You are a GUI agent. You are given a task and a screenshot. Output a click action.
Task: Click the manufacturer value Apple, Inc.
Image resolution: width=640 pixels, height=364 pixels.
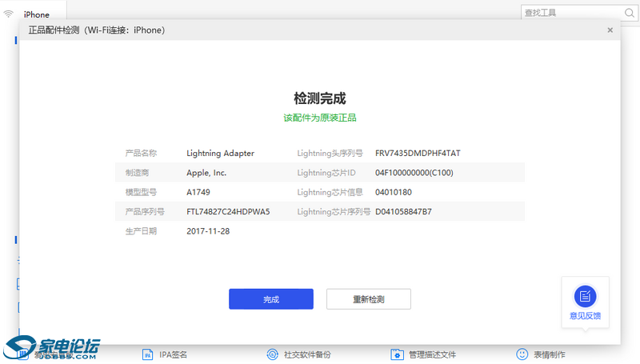(x=206, y=173)
